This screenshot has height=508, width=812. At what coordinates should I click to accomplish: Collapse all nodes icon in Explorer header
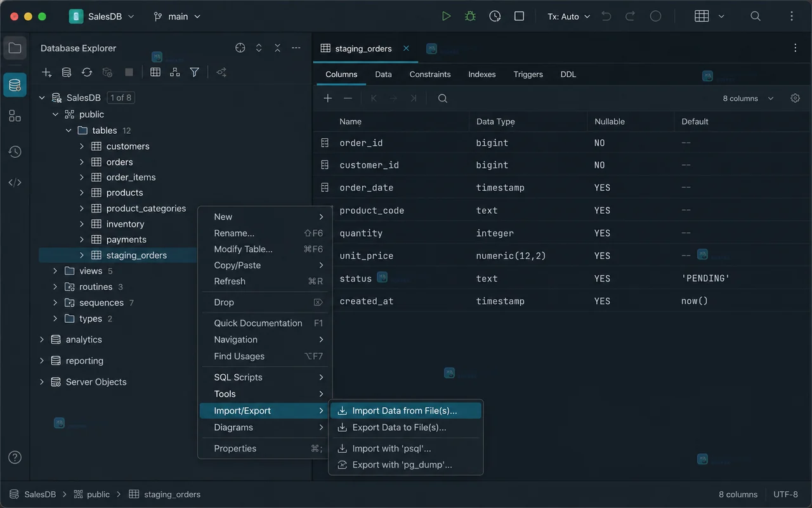click(277, 48)
